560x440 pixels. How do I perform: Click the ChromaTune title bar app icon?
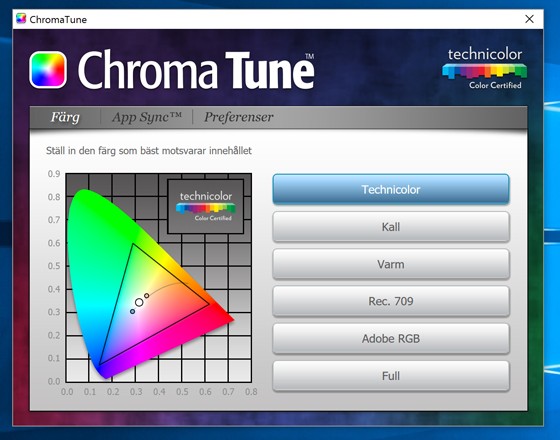coord(21,19)
